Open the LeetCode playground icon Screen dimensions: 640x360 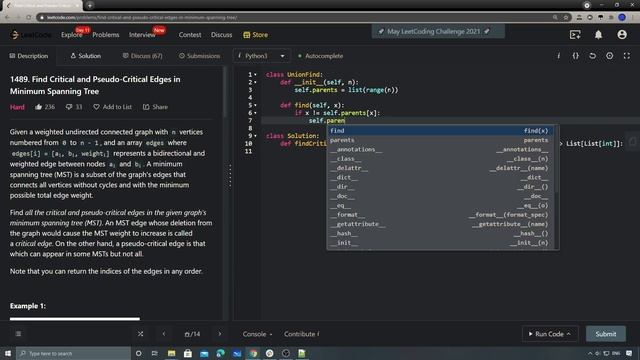tap(575, 35)
